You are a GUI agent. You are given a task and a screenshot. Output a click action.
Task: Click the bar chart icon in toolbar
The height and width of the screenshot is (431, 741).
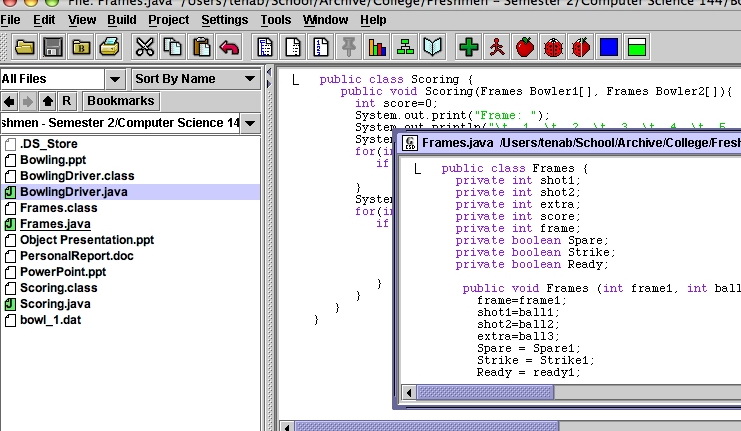coord(377,47)
